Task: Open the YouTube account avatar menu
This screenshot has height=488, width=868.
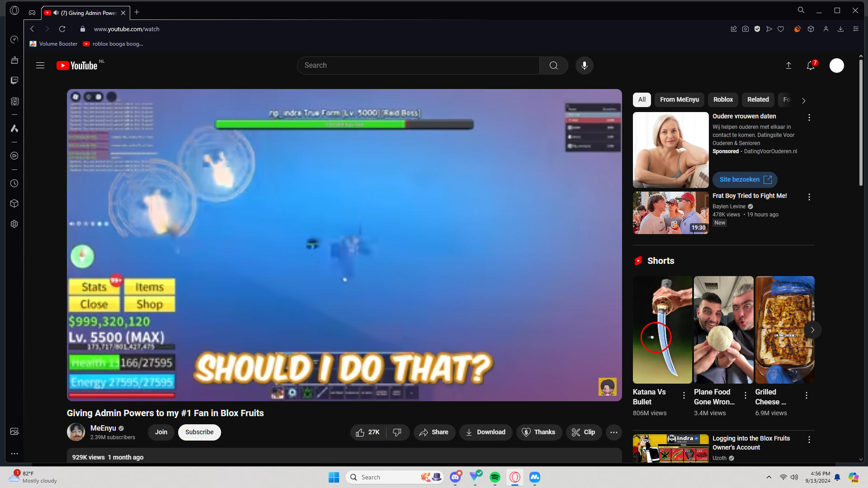Action: point(837,66)
